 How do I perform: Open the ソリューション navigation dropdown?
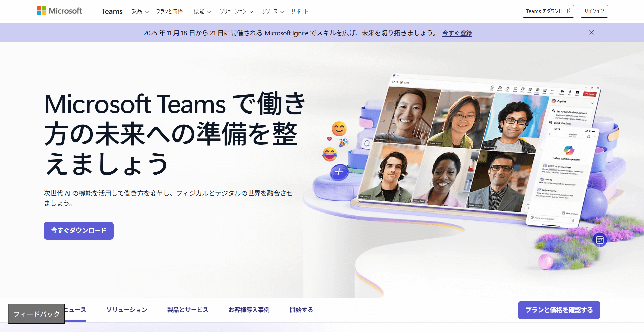(x=236, y=11)
